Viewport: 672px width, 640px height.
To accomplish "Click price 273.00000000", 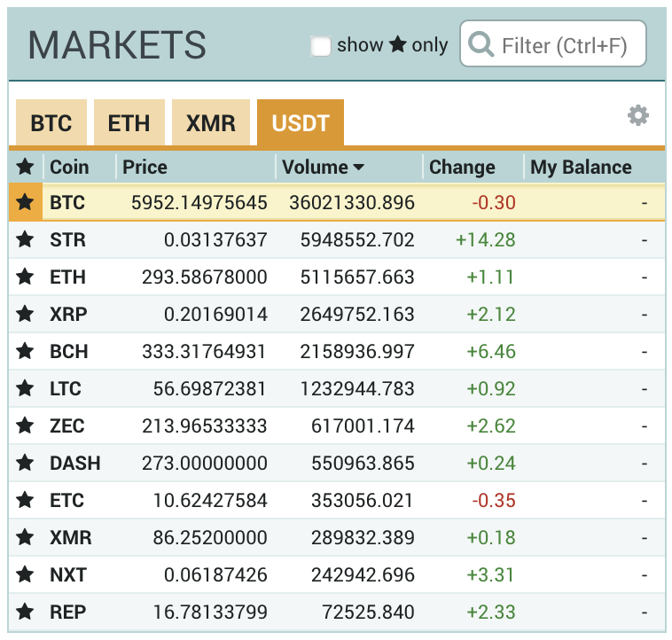I will (x=205, y=464).
